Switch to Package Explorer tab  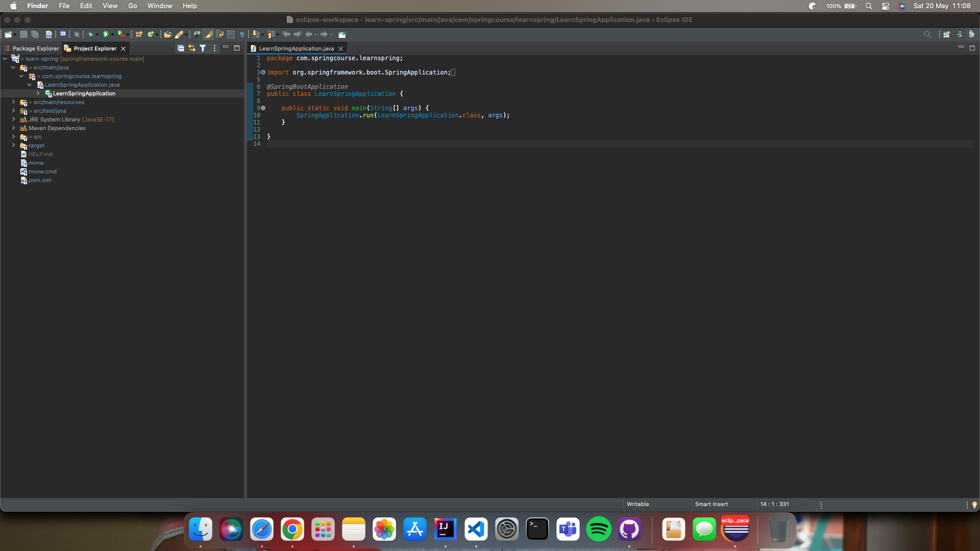pyautogui.click(x=32, y=48)
